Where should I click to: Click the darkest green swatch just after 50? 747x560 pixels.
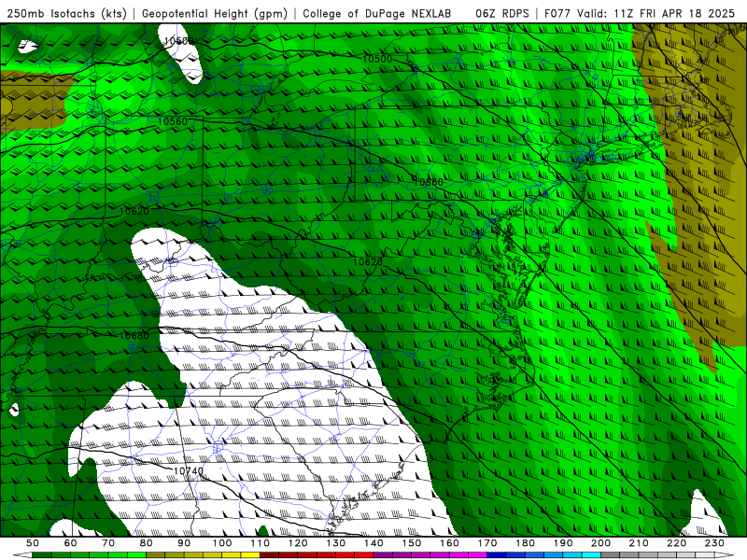pyautogui.click(x=42, y=555)
